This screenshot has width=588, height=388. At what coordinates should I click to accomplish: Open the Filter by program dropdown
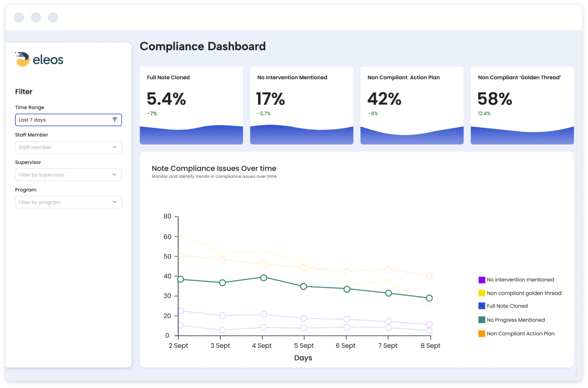coord(69,202)
